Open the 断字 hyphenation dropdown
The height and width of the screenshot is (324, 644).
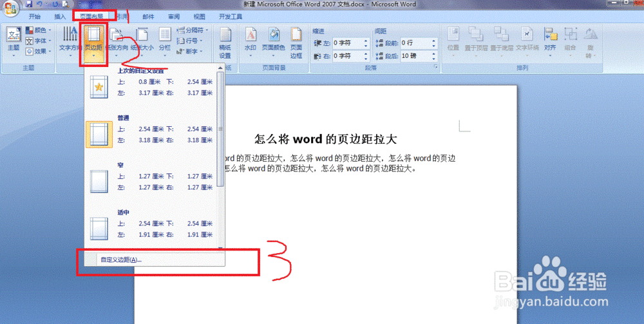190,52
